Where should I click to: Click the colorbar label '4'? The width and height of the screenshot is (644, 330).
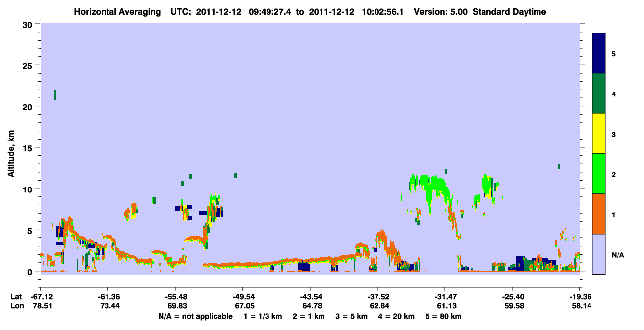[x=614, y=94]
